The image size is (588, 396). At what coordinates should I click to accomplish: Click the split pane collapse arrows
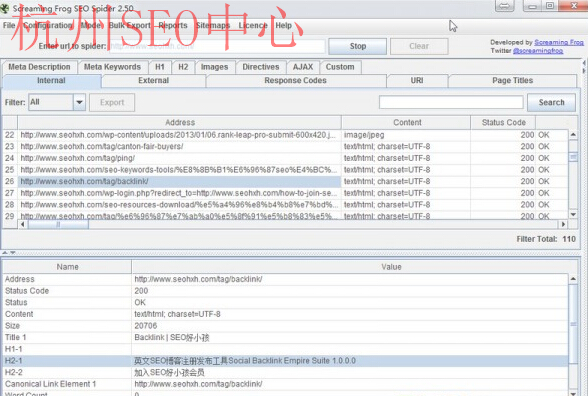pos(9,252)
